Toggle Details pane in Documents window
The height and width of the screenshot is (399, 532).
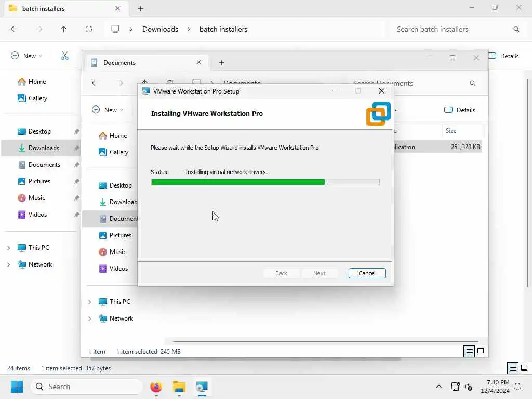click(460, 110)
